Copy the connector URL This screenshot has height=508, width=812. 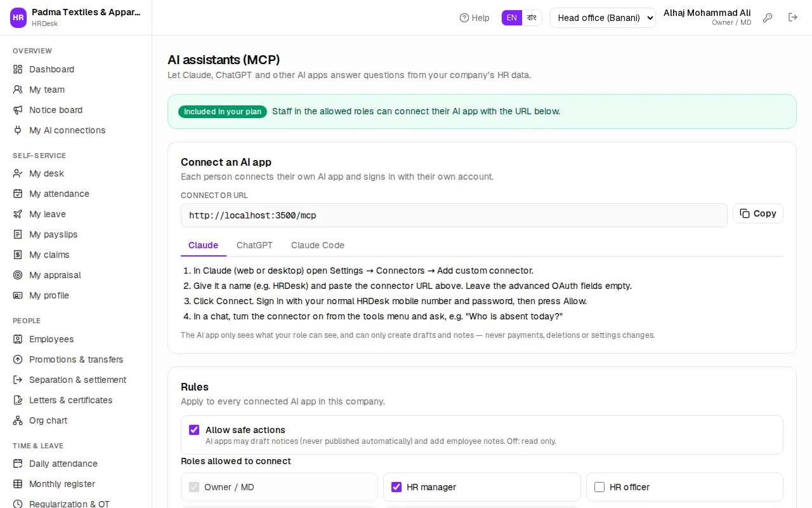click(x=758, y=213)
